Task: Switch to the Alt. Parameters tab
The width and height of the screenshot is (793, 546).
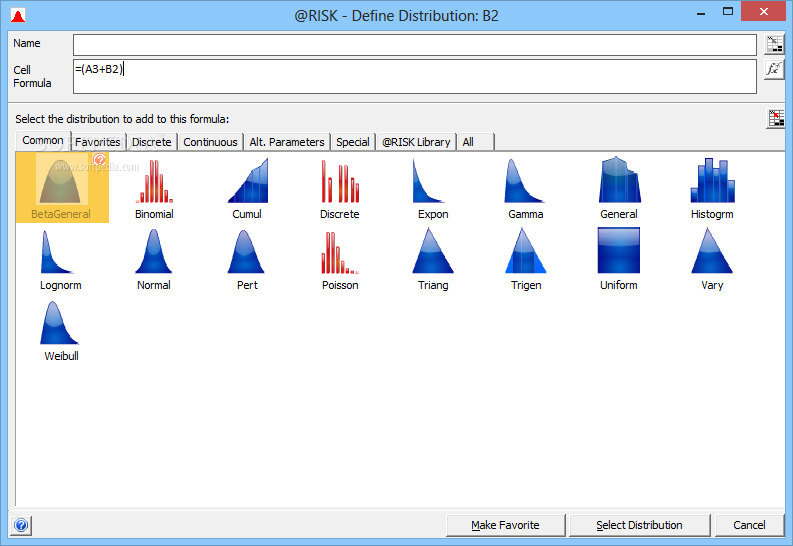Action: [x=287, y=142]
